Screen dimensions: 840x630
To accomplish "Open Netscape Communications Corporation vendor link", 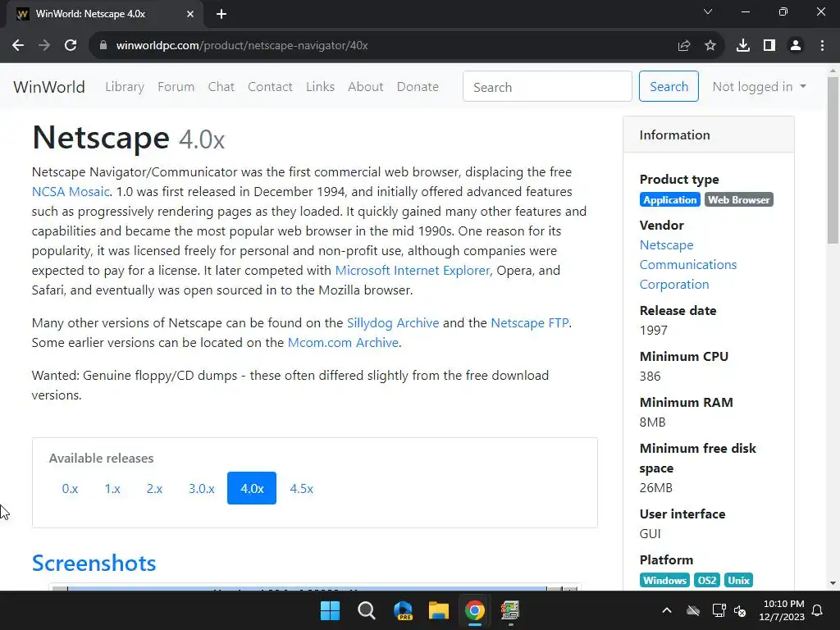I will click(x=688, y=265).
